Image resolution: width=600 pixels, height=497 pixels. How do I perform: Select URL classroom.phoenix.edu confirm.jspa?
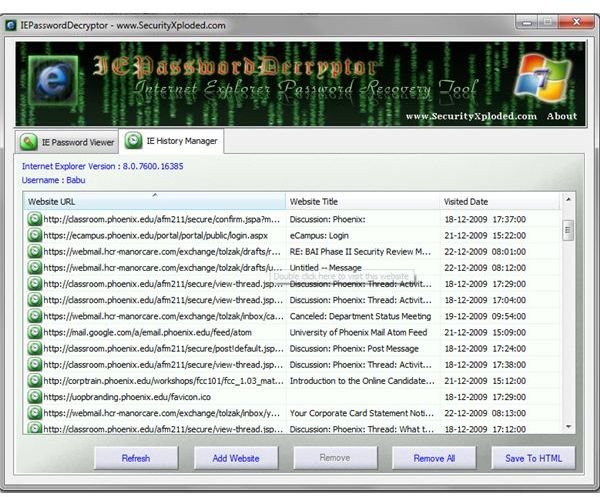tap(161, 219)
